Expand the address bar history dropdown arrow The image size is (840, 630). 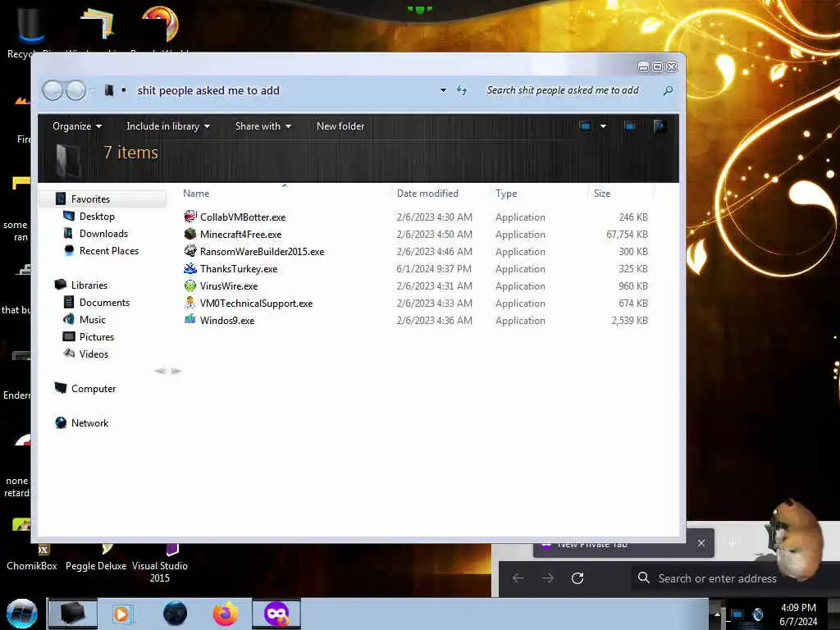tap(443, 90)
